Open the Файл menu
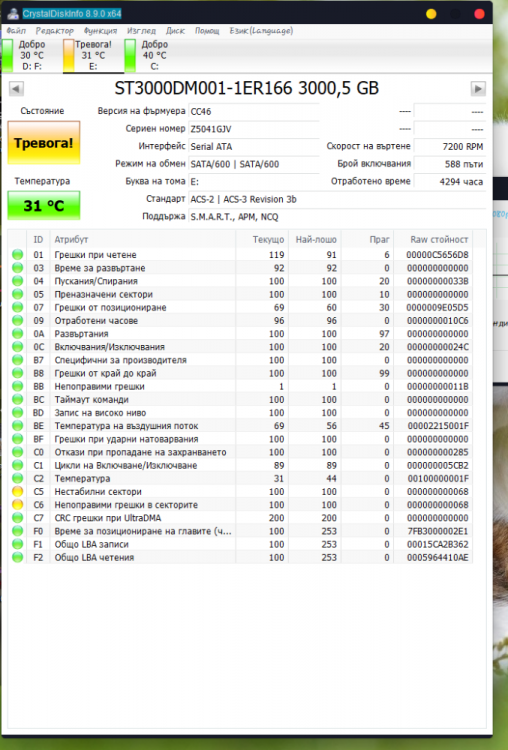The width and height of the screenshot is (508, 750). coord(16,31)
